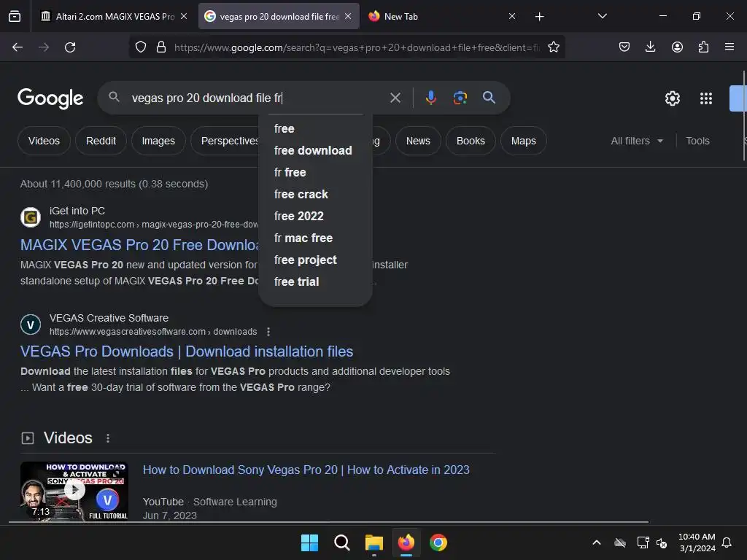Open Firefox account icon
The height and width of the screenshot is (560, 747).
[677, 47]
